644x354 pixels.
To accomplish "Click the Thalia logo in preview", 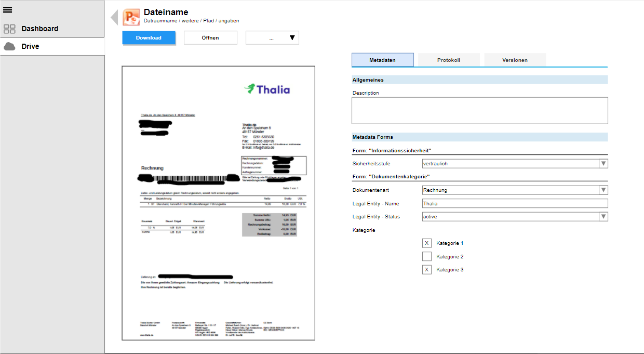I will pyautogui.click(x=267, y=89).
